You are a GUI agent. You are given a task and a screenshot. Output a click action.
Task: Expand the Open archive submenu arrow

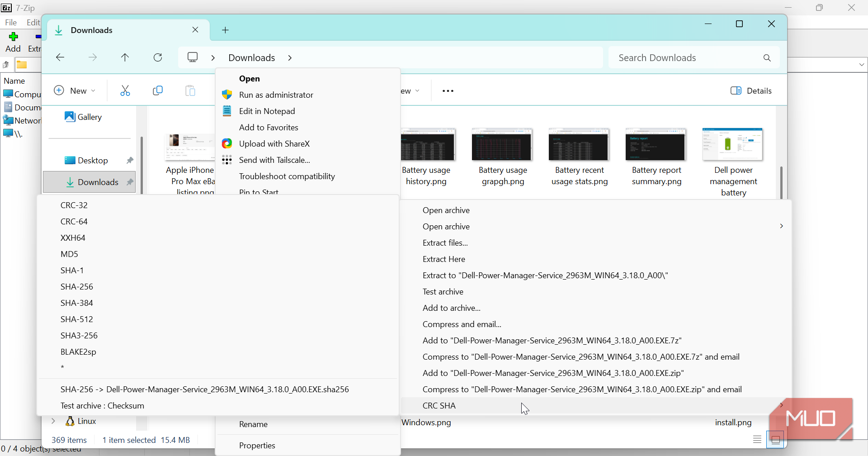pos(781,226)
